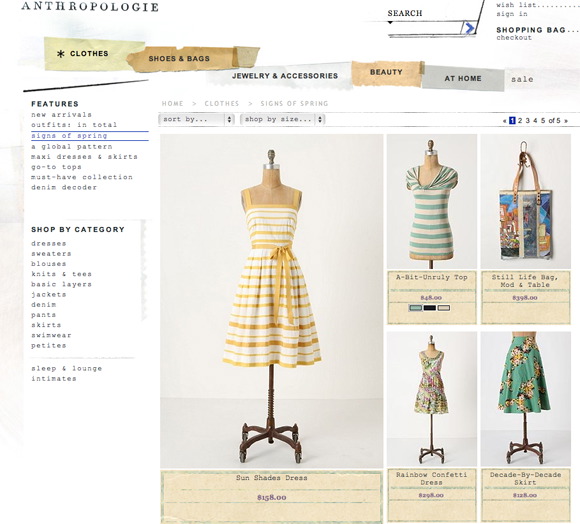580x524 pixels.
Task: Go to the Anthropologie logo home
Action: click(90, 7)
